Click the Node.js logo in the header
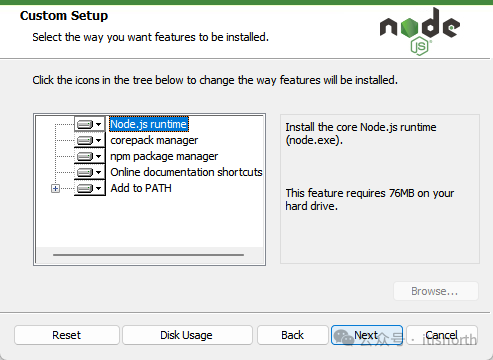 (420, 32)
